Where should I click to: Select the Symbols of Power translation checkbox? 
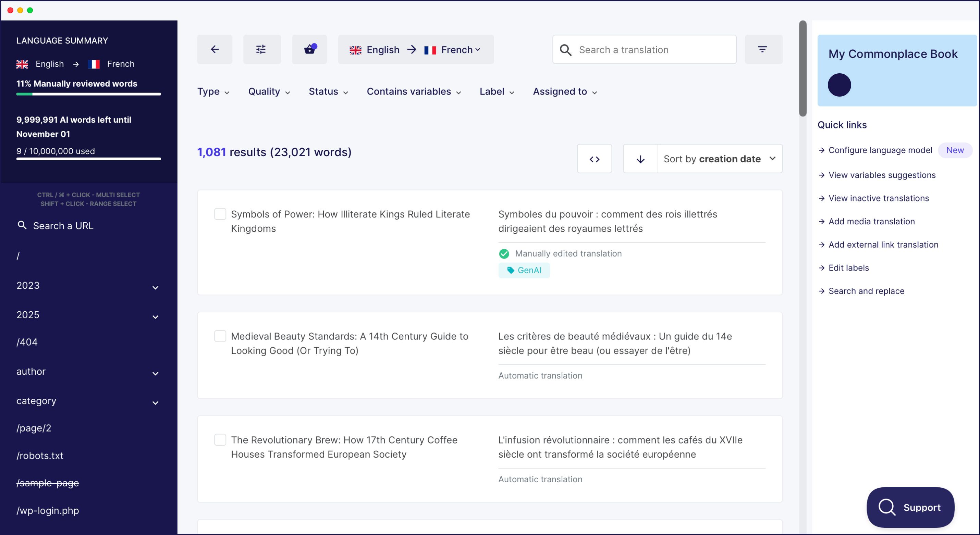pyautogui.click(x=220, y=214)
